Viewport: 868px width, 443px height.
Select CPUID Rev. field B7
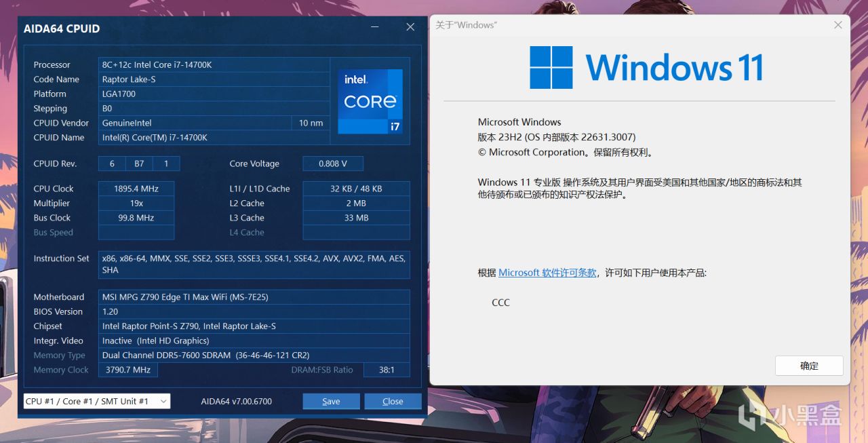tap(139, 163)
